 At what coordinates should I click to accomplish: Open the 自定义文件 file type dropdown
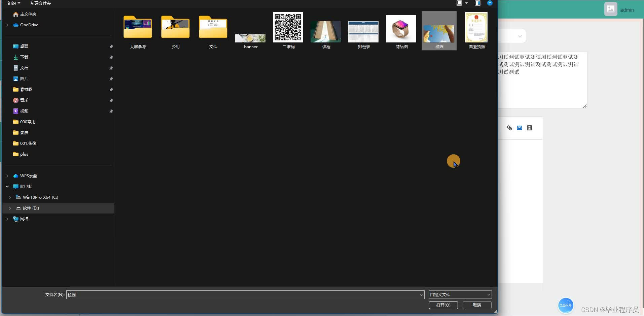pos(460,295)
